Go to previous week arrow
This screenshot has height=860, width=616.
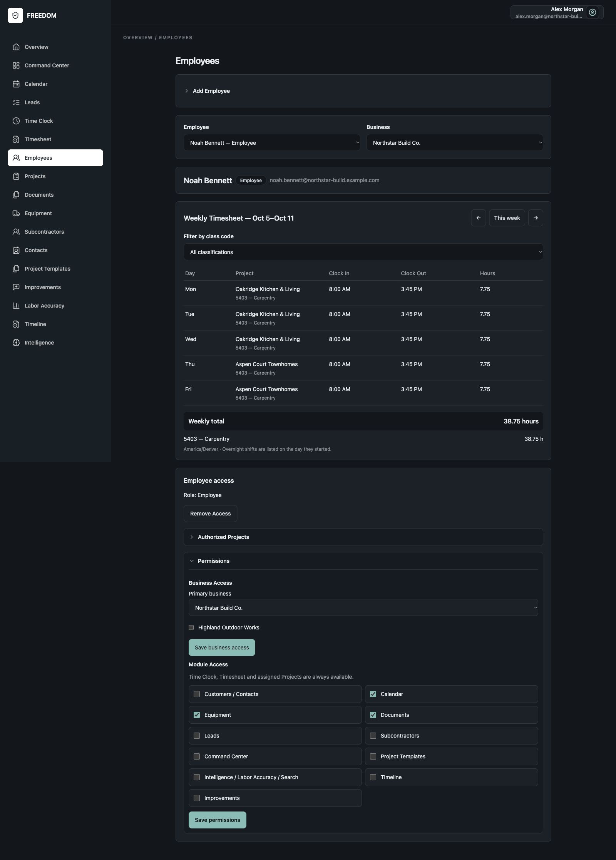pos(479,218)
